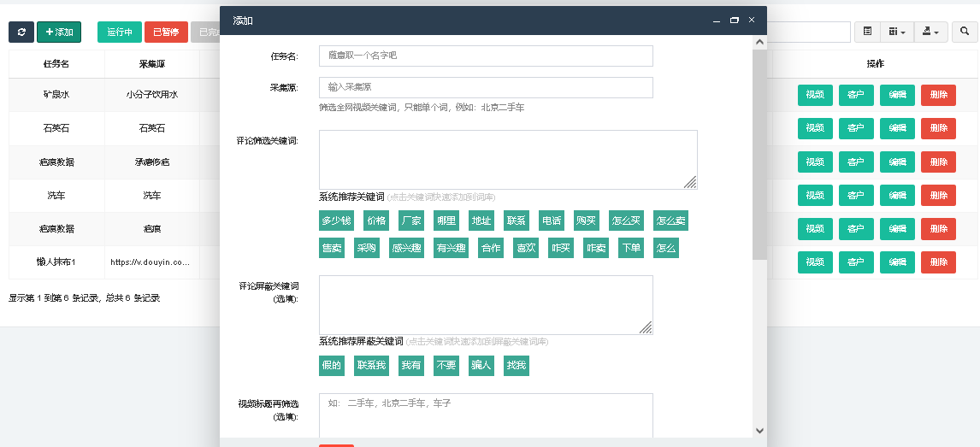Click the 任务名 input field
980x447 pixels.
(486, 56)
